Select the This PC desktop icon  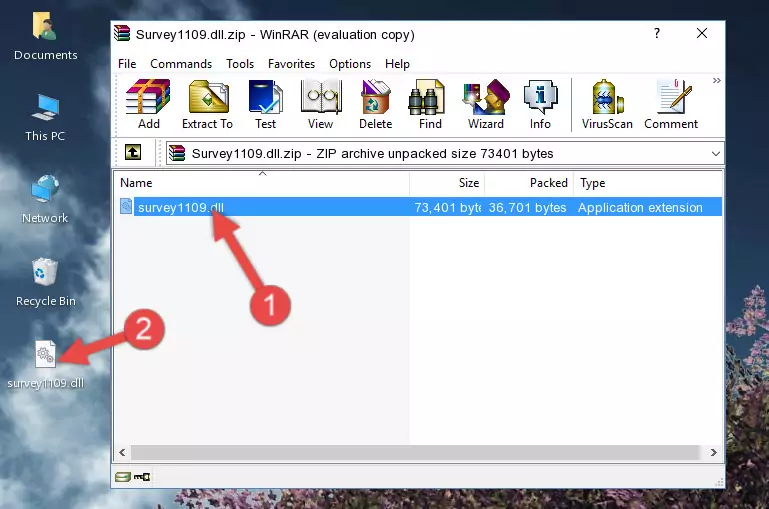45,118
